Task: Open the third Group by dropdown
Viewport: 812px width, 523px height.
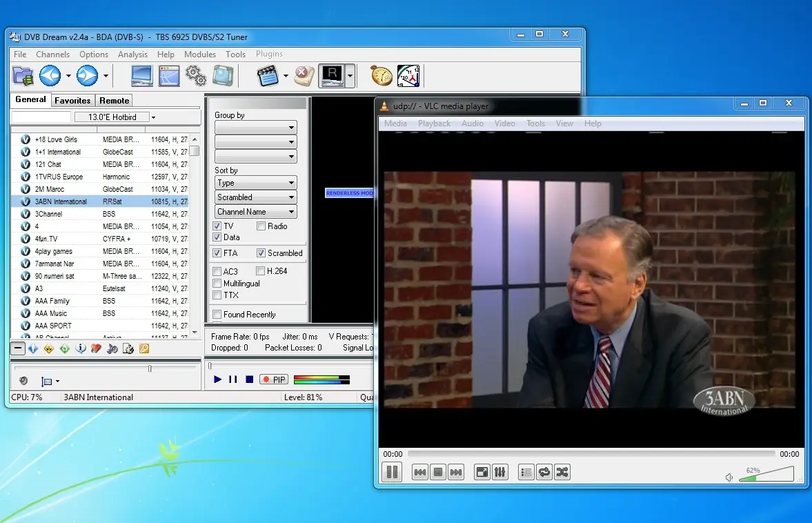Action: point(256,157)
